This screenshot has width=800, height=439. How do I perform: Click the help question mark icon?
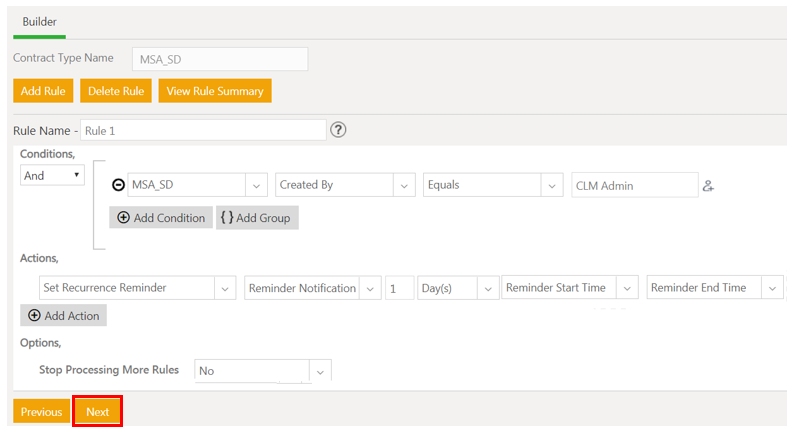[x=338, y=130]
